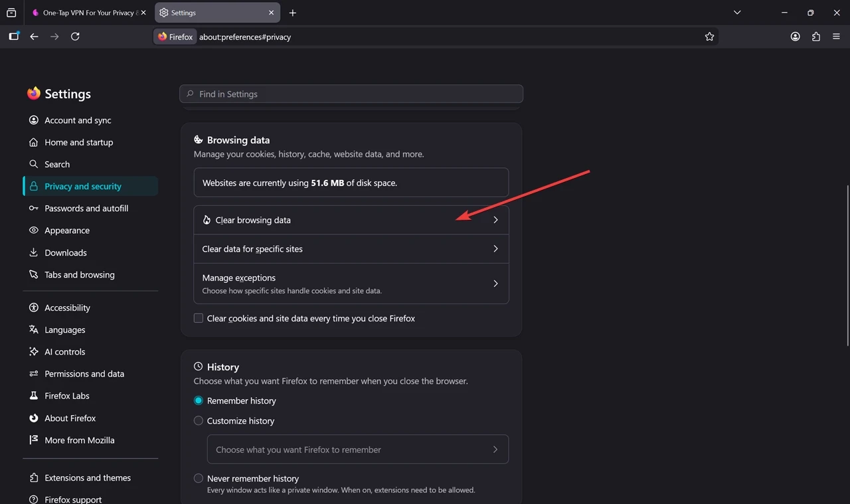This screenshot has height=504, width=850.
Task: Click the Firefox logo beside Settings heading
Action: [x=34, y=94]
